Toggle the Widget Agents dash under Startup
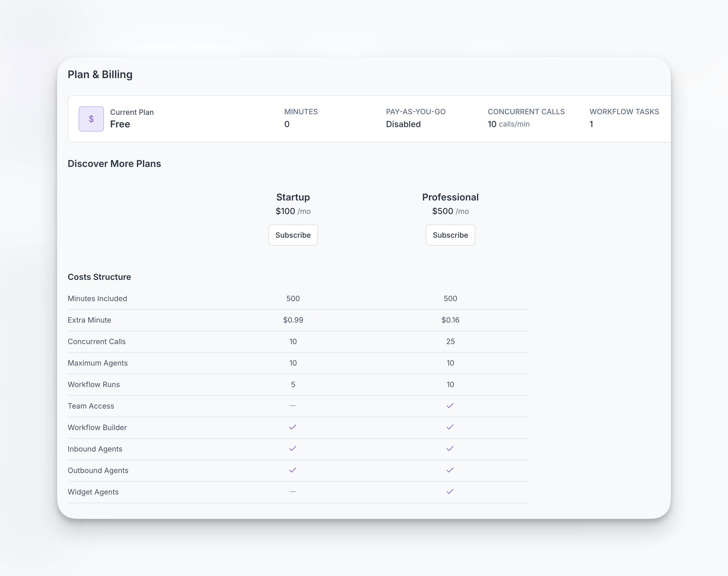 click(x=293, y=492)
